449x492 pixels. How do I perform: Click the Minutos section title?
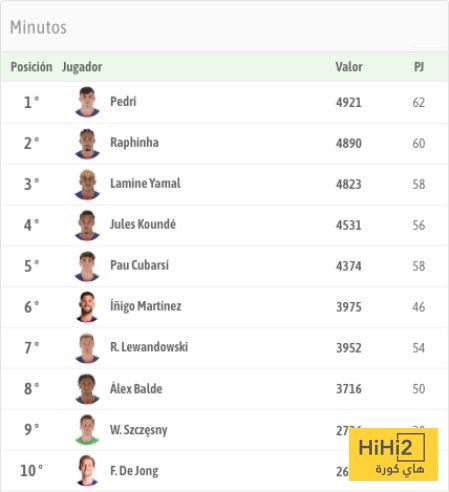pyautogui.click(x=38, y=27)
